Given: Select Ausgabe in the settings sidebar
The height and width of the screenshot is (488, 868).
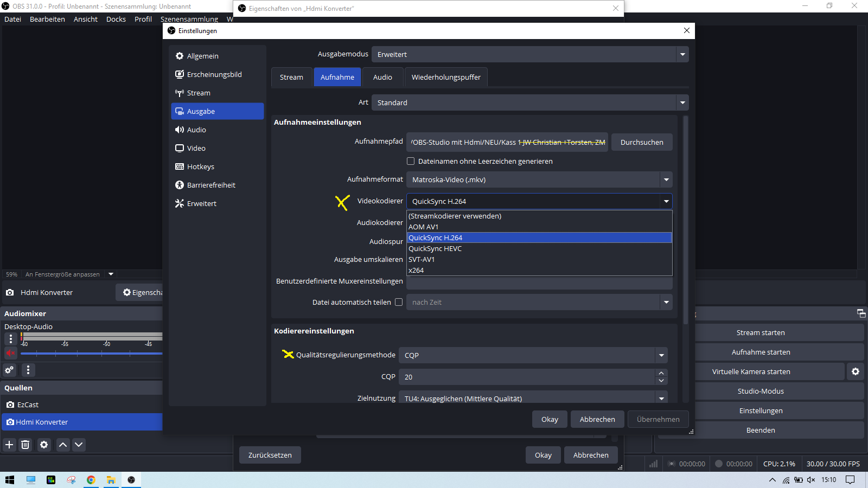Looking at the screenshot, I should click(218, 111).
